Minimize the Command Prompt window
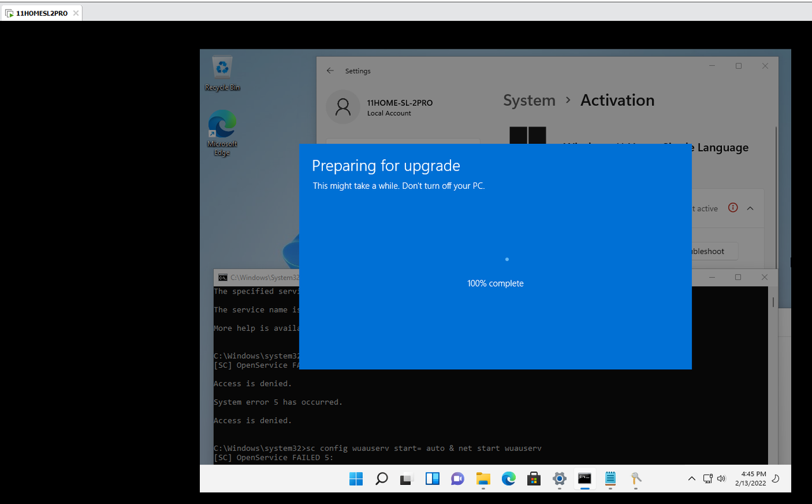The image size is (812, 504). 711,277
